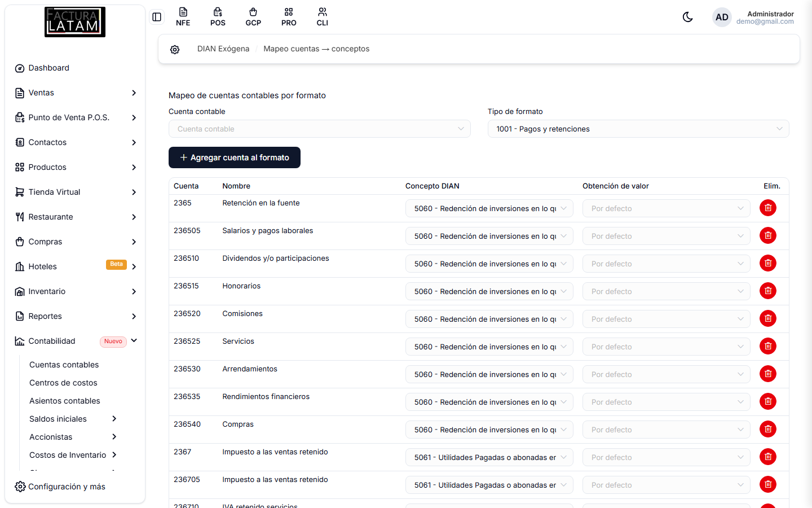Open Obtención de valor dropdown for Comisiones
Viewport: 812px width, 508px height.
pos(667,319)
